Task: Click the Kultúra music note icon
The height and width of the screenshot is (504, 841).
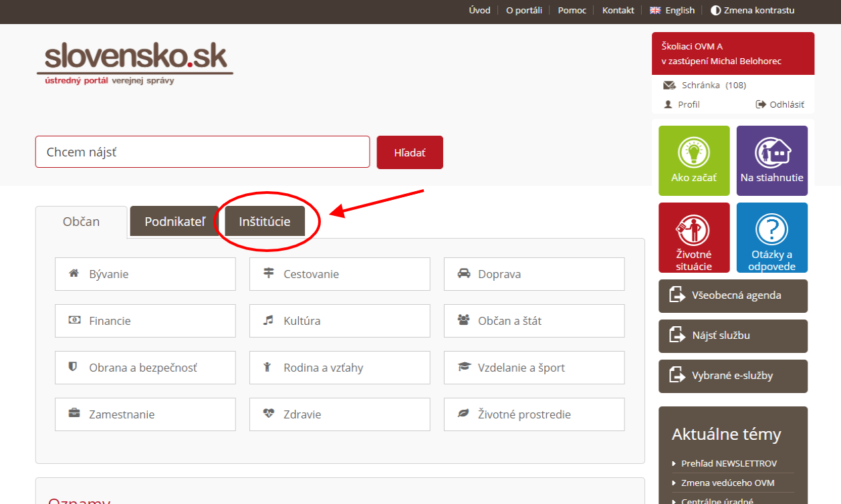Action: pyautogui.click(x=269, y=320)
